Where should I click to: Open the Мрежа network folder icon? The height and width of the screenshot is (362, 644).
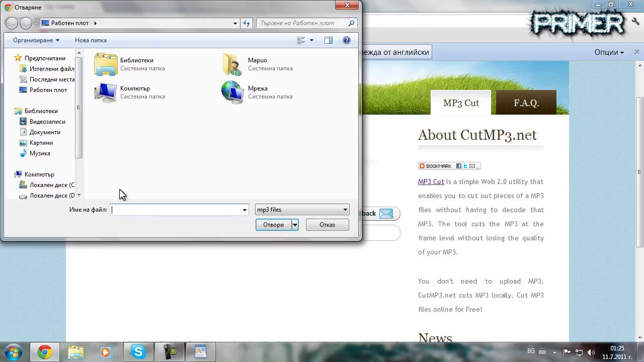(233, 93)
